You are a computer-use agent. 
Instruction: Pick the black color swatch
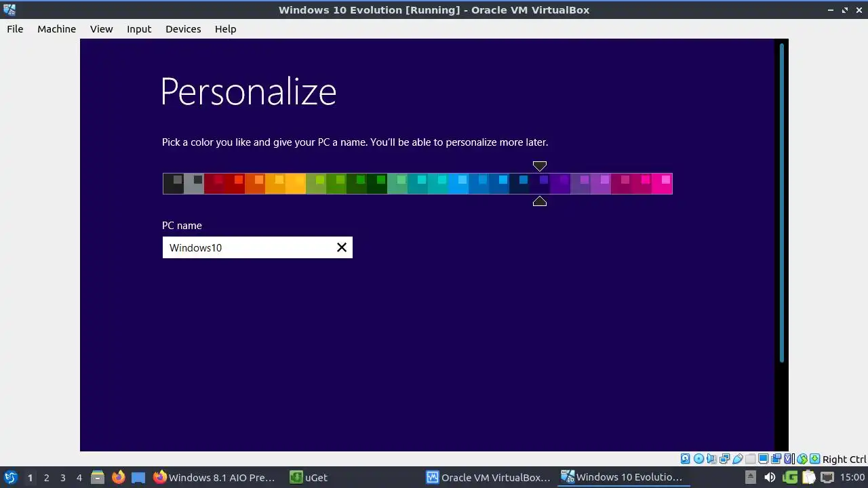point(174,184)
